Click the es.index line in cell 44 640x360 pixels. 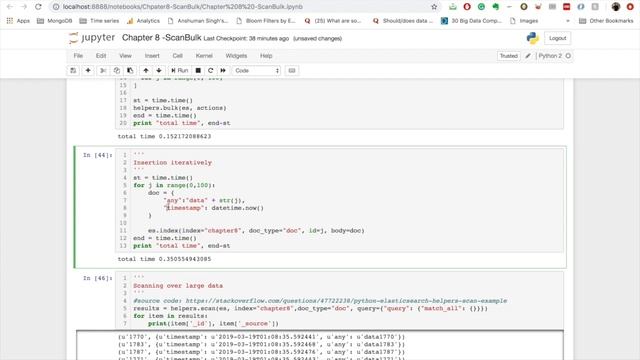click(256, 231)
